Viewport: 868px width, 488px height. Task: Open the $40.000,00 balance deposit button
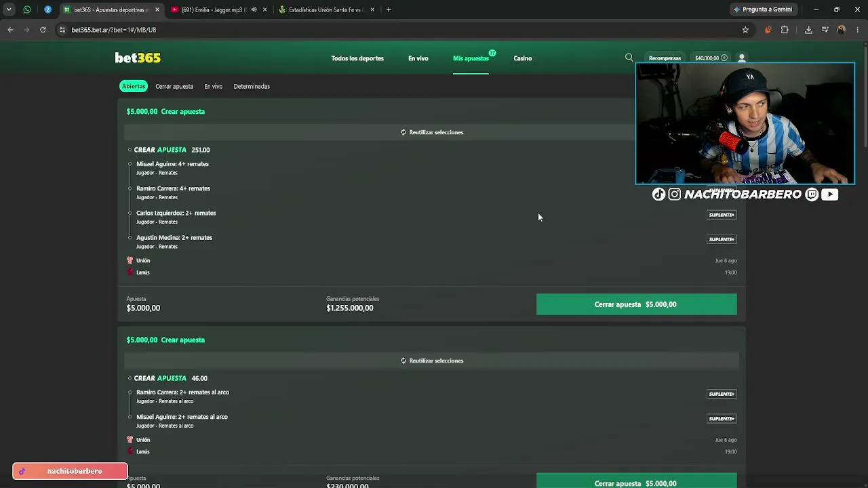(x=711, y=58)
